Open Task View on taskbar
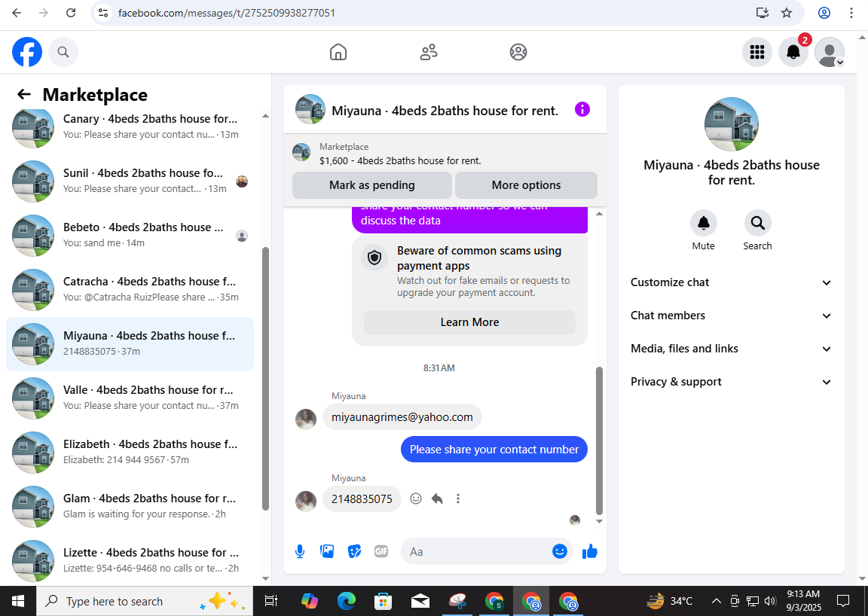 point(271,601)
